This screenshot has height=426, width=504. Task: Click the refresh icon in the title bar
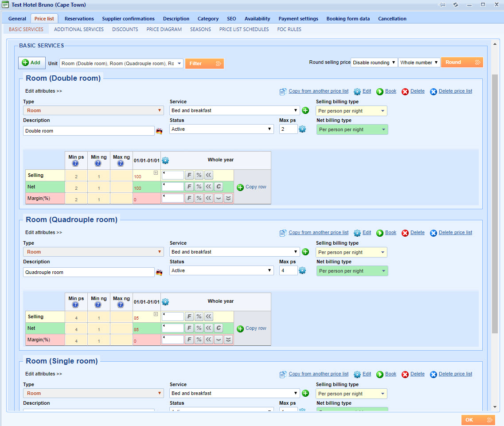pos(456,4)
